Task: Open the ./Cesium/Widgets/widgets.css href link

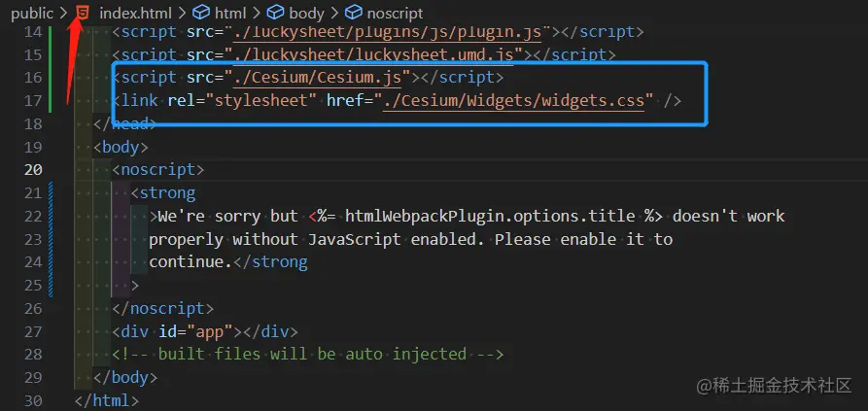Action: point(514,101)
